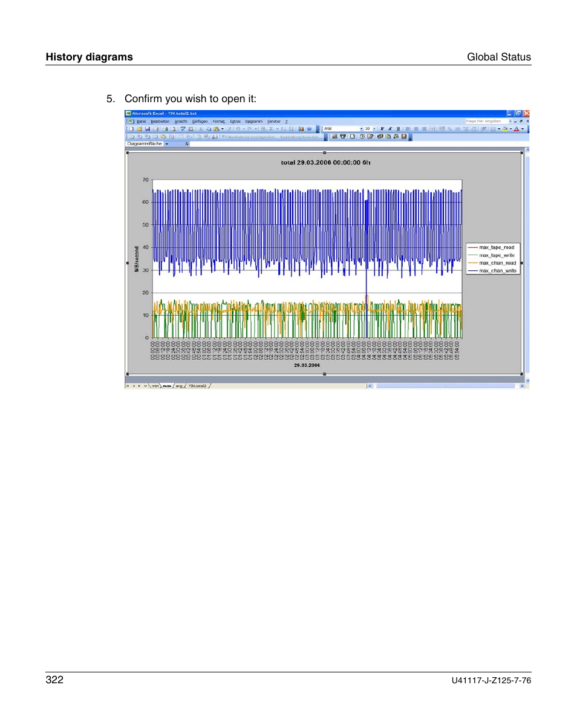The height and width of the screenshot is (728, 577).
Task: Click the 'Bearbeitung beenden' toolbar button
Action: click(x=301, y=137)
